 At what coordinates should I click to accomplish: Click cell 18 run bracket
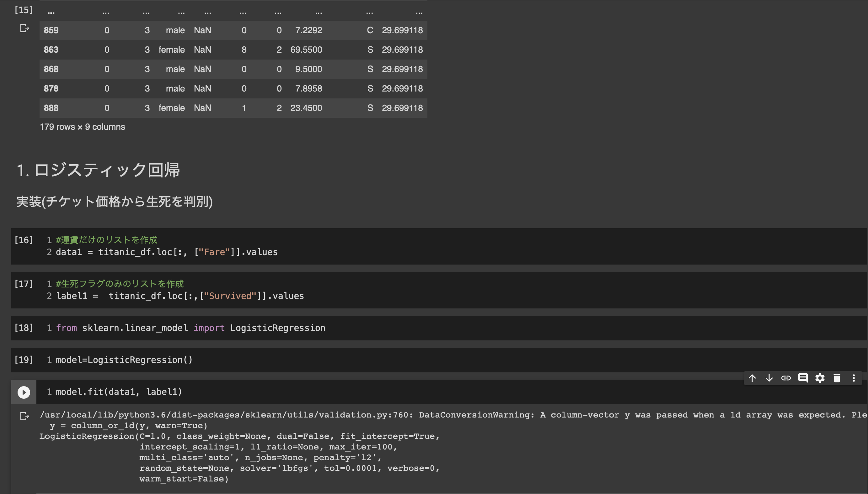(x=24, y=328)
